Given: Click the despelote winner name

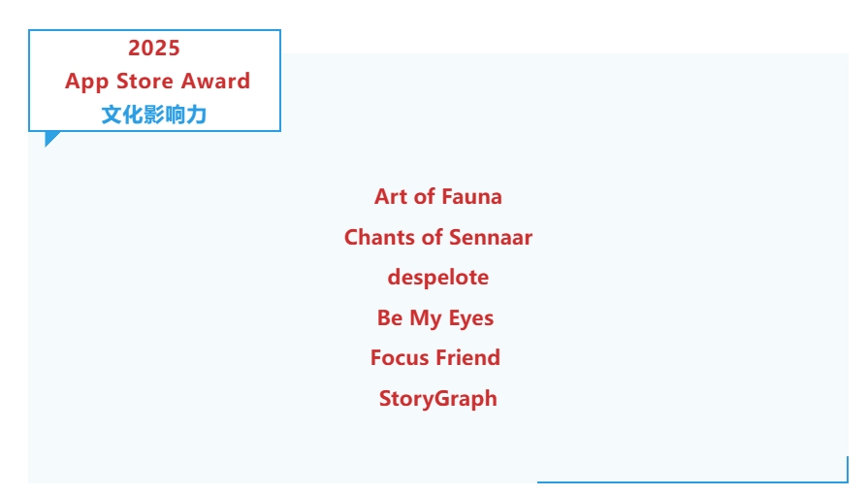Looking at the screenshot, I should pyautogui.click(x=437, y=278).
